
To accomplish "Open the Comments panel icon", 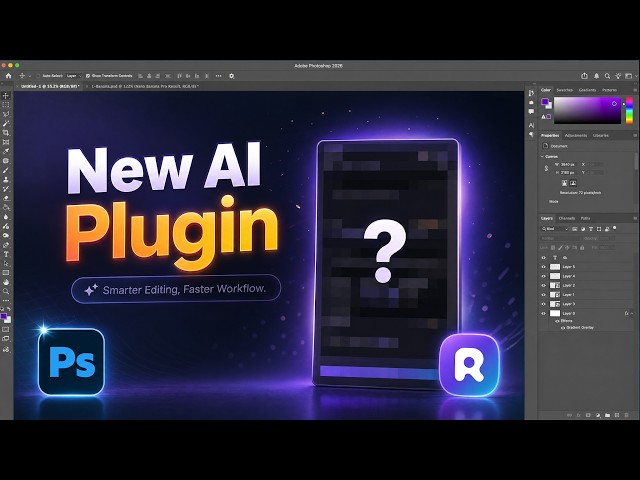I will pos(531,111).
